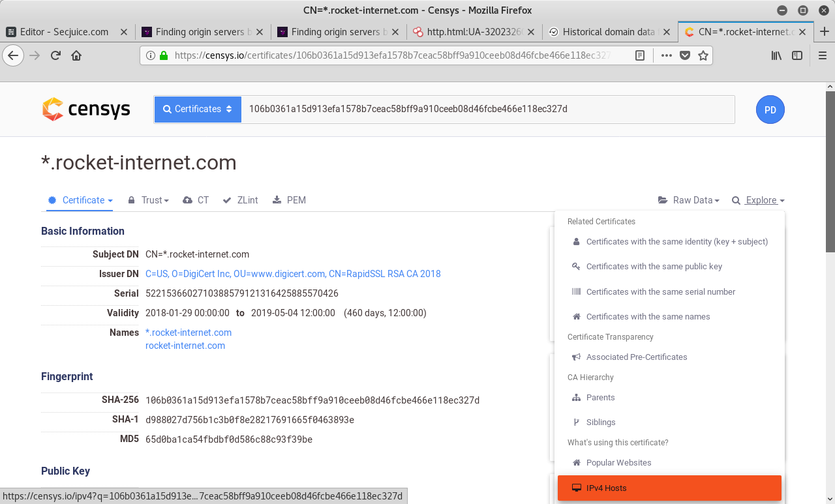The width and height of the screenshot is (835, 504).
Task: Select the IPv4 Hosts menu entry
Action: point(669,488)
